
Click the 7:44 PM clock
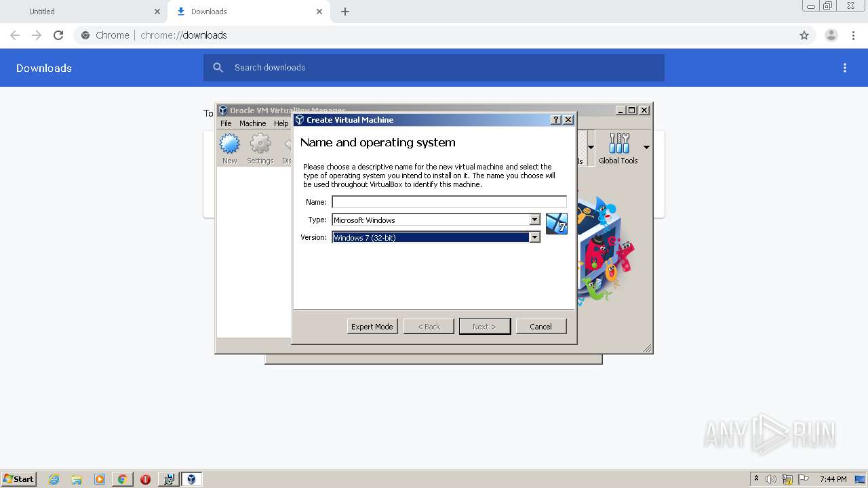click(833, 479)
